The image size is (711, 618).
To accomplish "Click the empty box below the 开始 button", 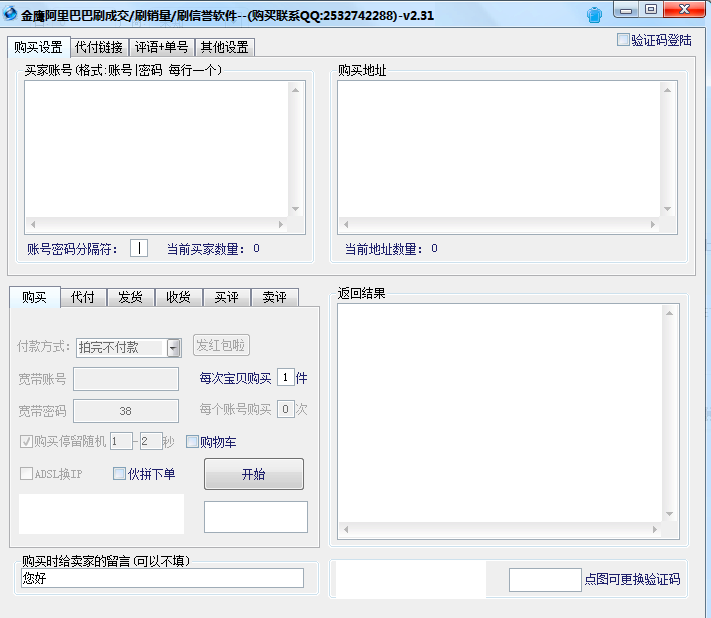I will tap(256, 517).
